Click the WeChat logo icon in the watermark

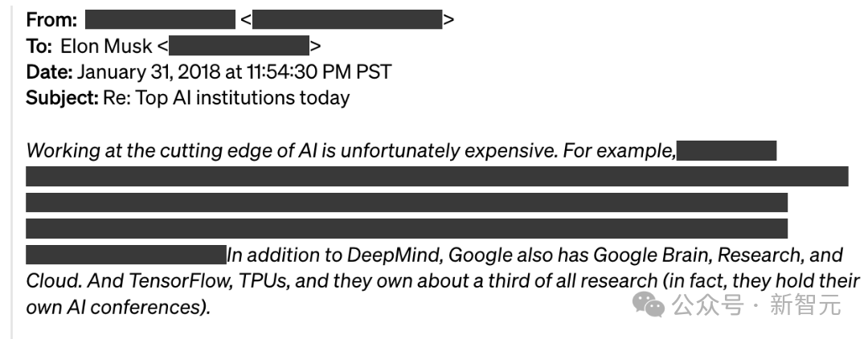(x=649, y=304)
